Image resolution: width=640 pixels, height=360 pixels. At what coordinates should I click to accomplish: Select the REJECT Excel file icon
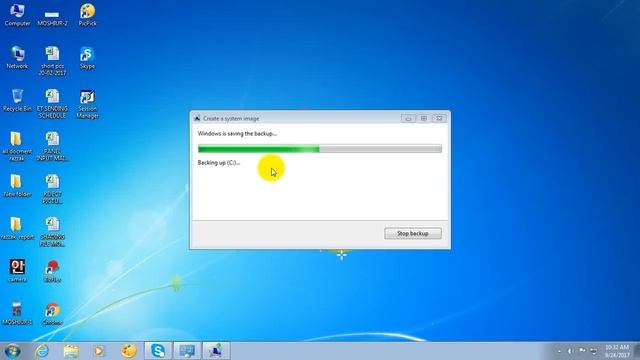pyautogui.click(x=52, y=189)
